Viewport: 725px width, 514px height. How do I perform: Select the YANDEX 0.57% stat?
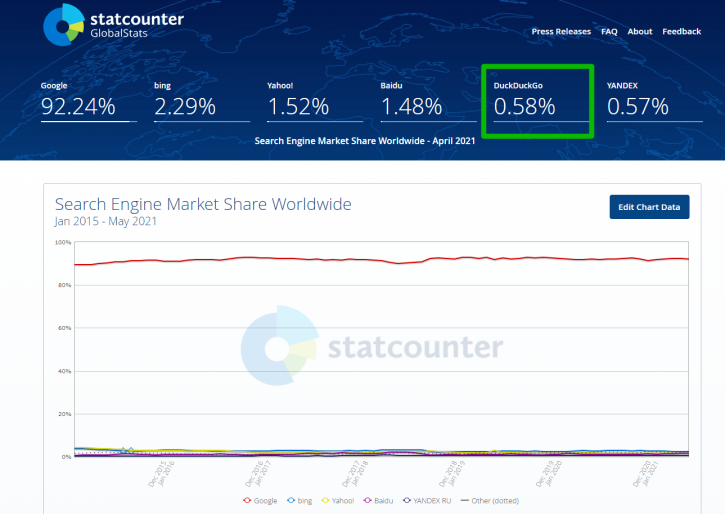[654, 101]
